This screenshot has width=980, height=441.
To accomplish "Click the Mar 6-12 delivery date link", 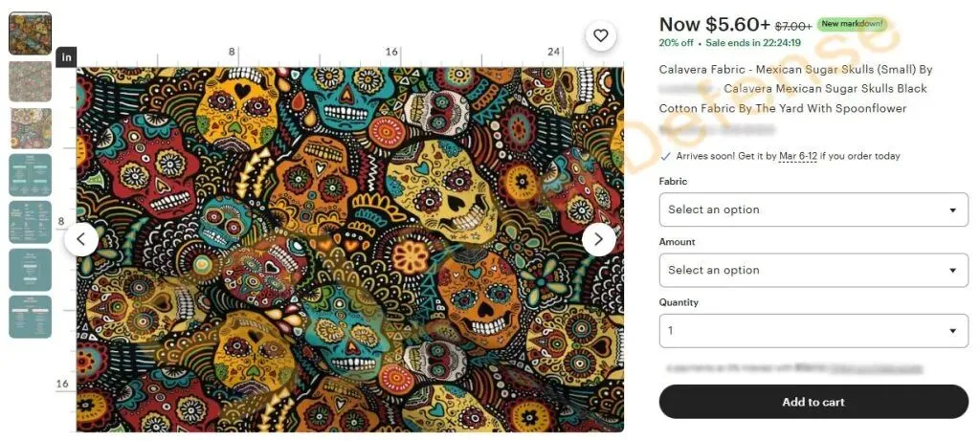I will [797, 156].
